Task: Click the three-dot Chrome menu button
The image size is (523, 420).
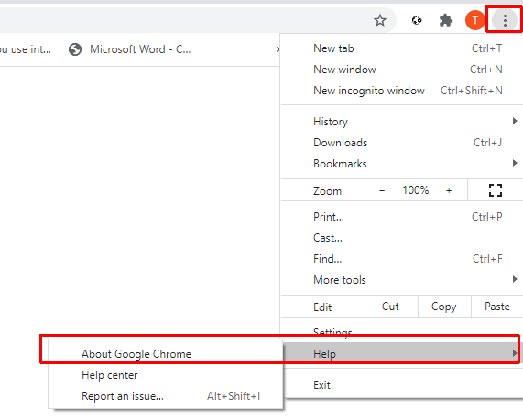Action: tap(505, 20)
